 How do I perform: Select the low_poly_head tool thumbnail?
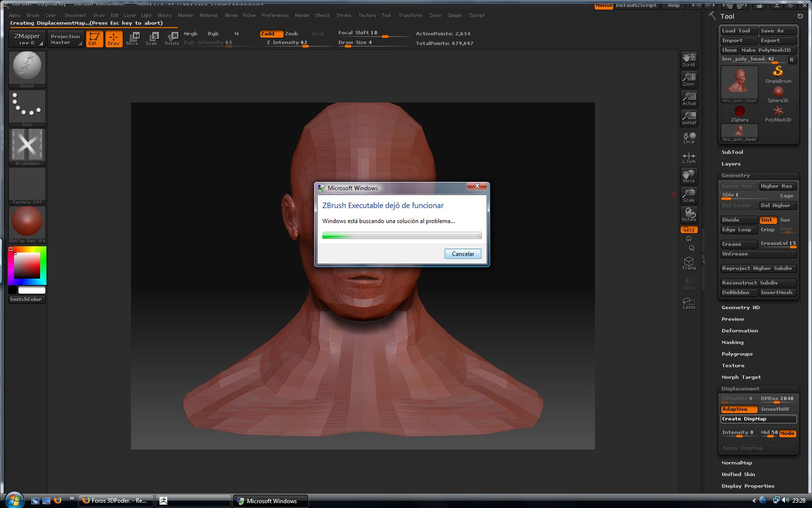pos(739,84)
